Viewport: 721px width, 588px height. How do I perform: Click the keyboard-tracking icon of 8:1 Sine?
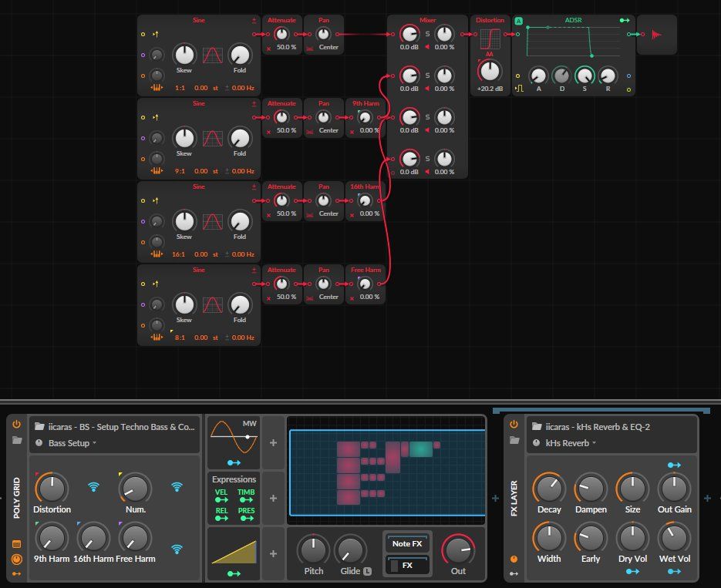(x=157, y=338)
